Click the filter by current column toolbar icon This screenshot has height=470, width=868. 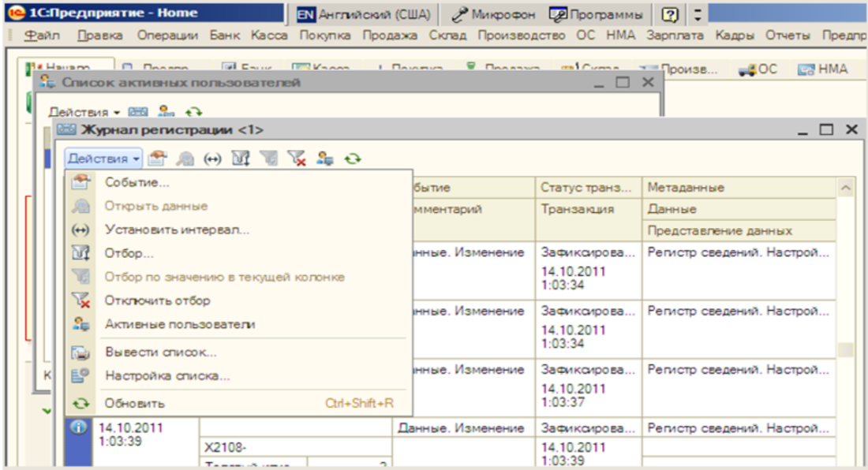tap(269, 159)
